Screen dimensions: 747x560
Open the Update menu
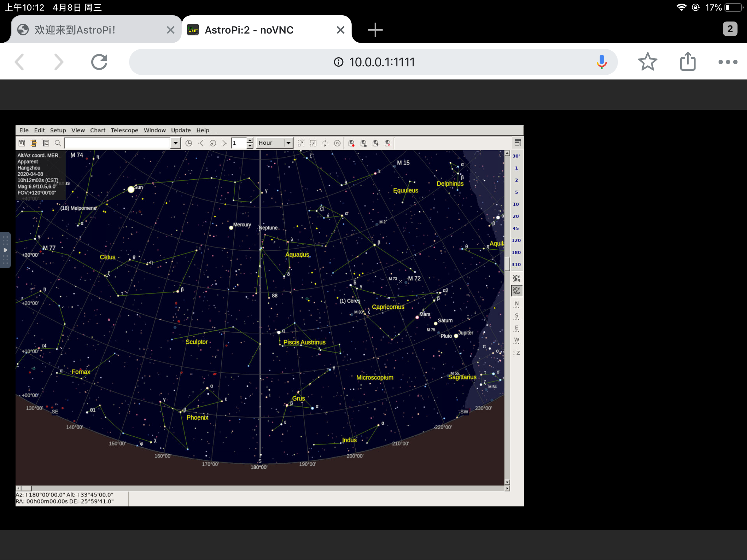181,131
